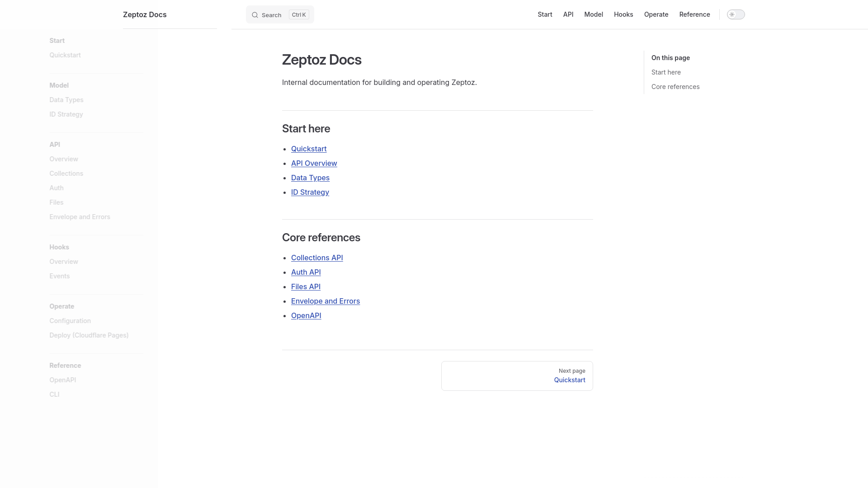Open the Search box
The height and width of the screenshot is (488, 868).
click(x=280, y=14)
